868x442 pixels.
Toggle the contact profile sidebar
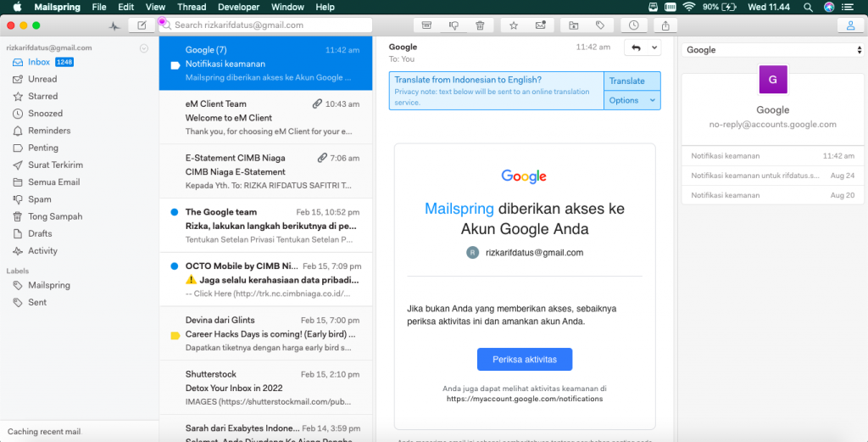851,25
